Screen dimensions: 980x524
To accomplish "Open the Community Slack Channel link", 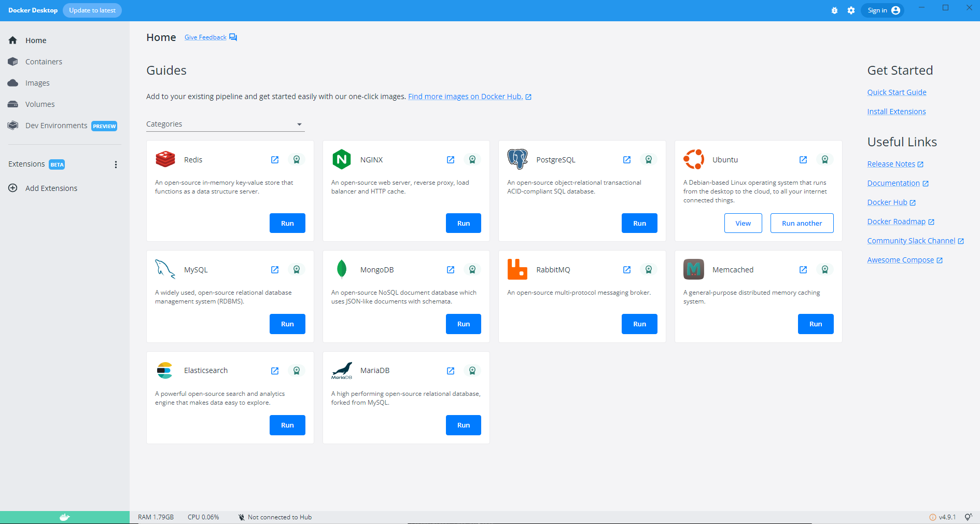I will pyautogui.click(x=916, y=241).
